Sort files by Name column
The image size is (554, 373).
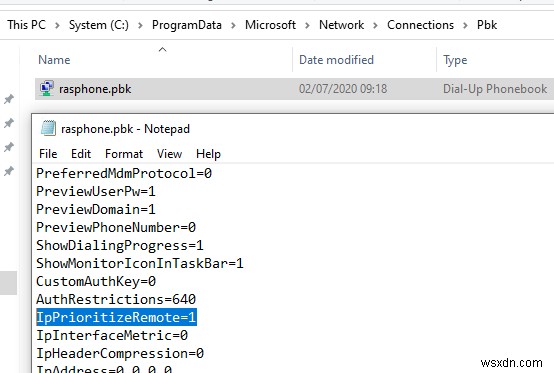click(54, 60)
